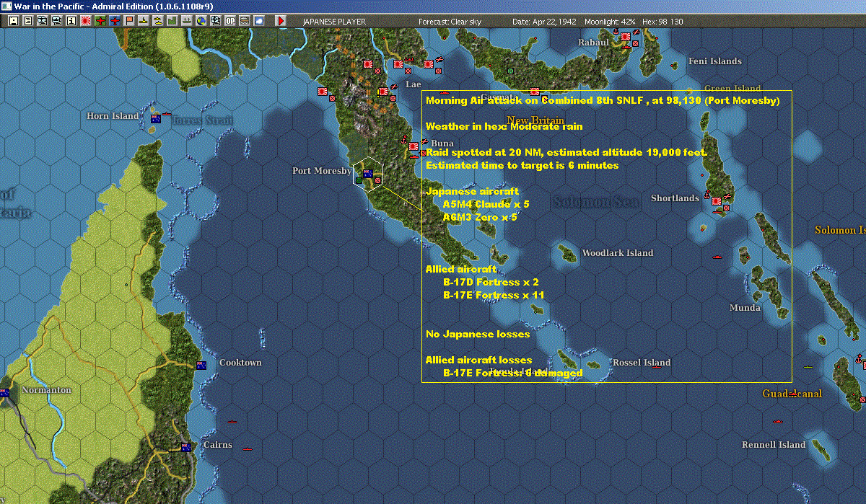Viewport: 866px width, 504px height.
Task: Click the orange flag toolbar icon
Action: (130, 21)
